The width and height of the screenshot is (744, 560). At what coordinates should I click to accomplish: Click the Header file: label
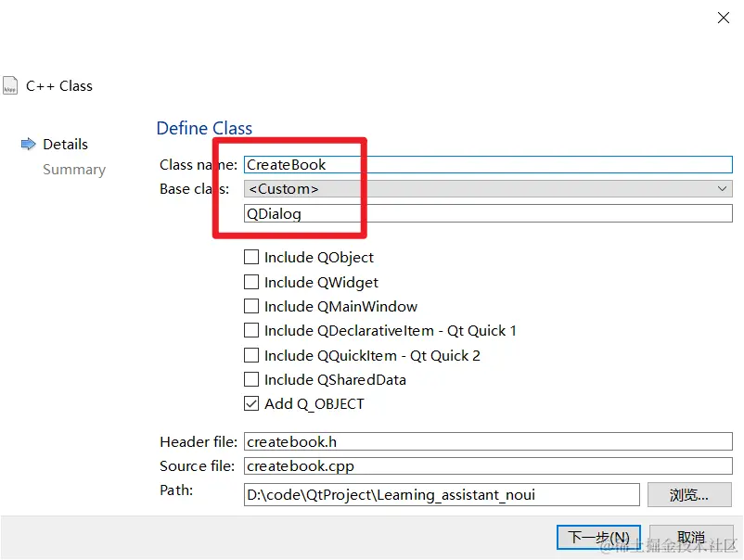coord(199,441)
